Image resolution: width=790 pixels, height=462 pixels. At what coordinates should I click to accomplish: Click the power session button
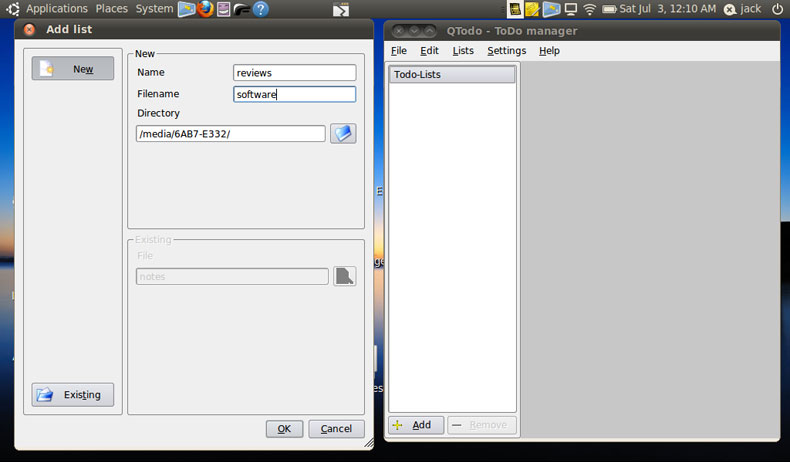click(x=777, y=9)
